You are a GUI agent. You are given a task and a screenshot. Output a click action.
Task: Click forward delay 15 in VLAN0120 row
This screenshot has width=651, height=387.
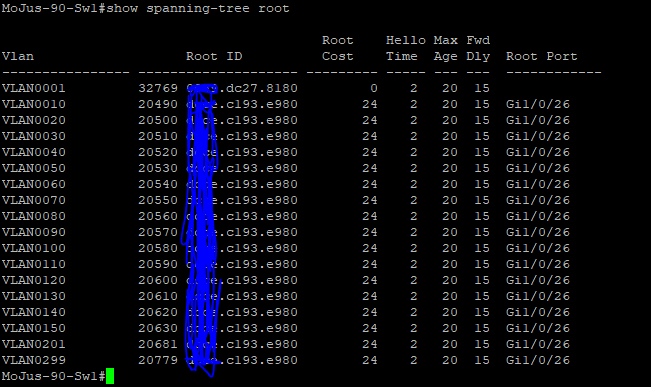coord(482,280)
